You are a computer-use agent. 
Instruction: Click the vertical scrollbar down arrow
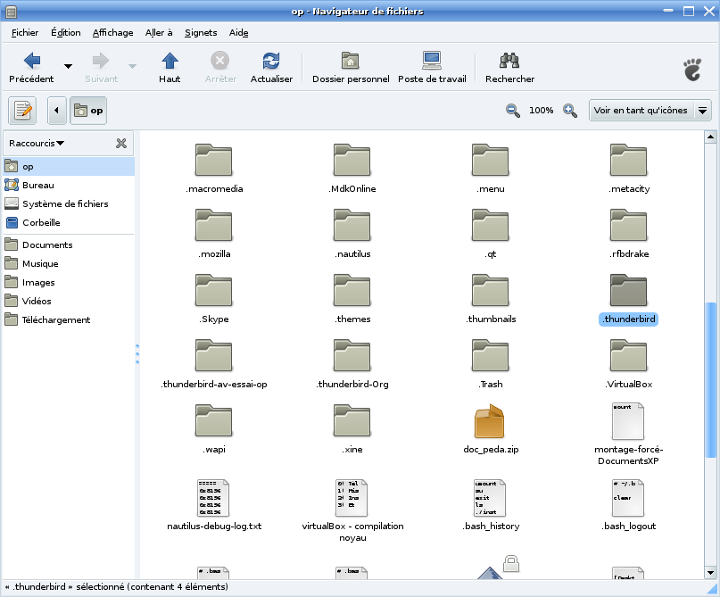tap(710, 573)
